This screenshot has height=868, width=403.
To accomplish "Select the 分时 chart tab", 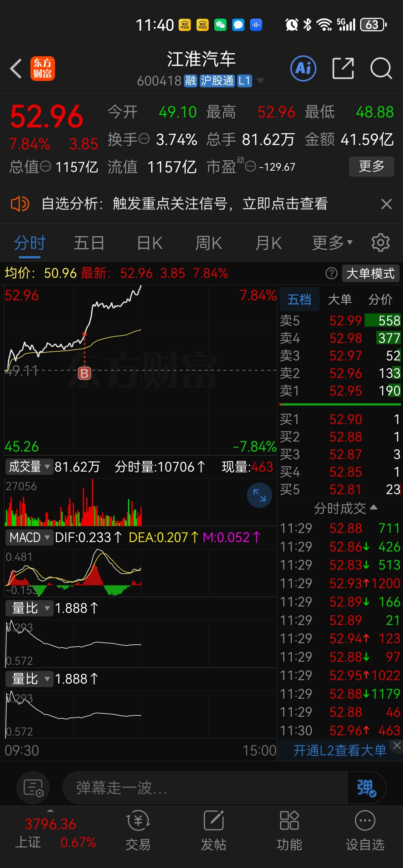I will pyautogui.click(x=30, y=243).
